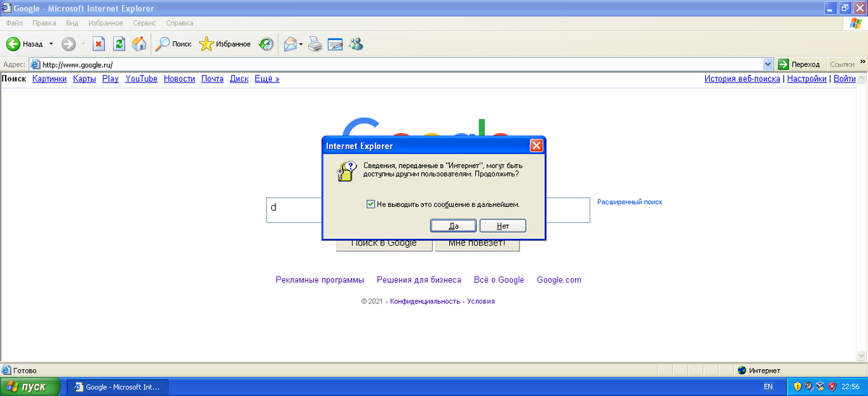The height and width of the screenshot is (396, 868).
Task: Open the Файл menu
Action: coord(14,23)
